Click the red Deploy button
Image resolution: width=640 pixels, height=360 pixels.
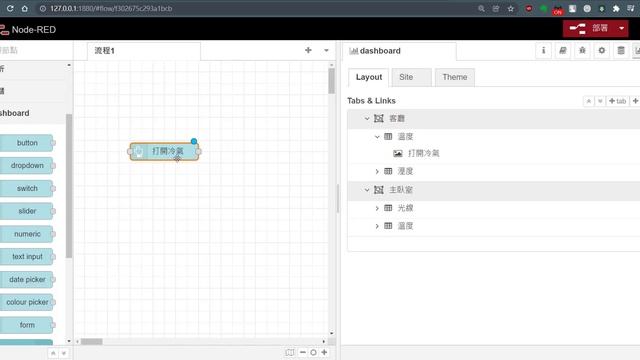pyautogui.click(x=589, y=29)
